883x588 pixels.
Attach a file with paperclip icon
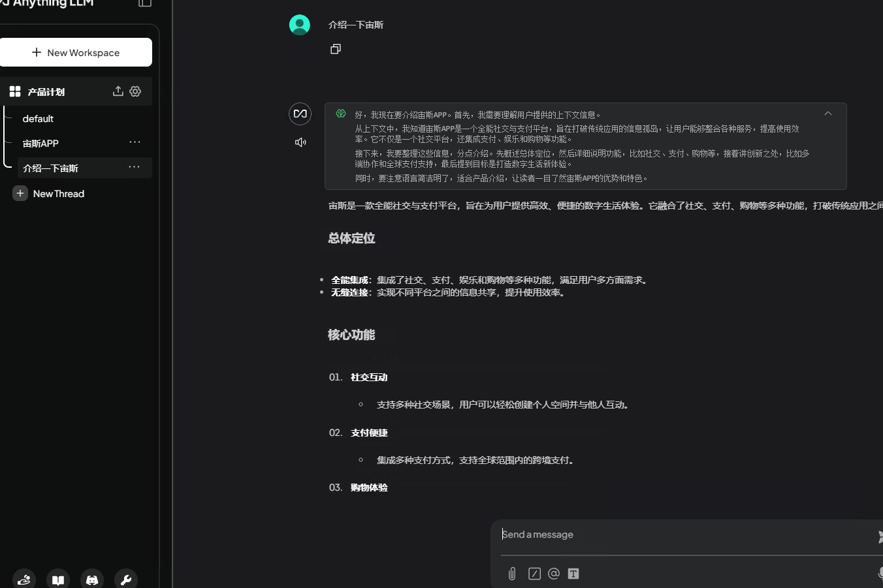click(512, 574)
